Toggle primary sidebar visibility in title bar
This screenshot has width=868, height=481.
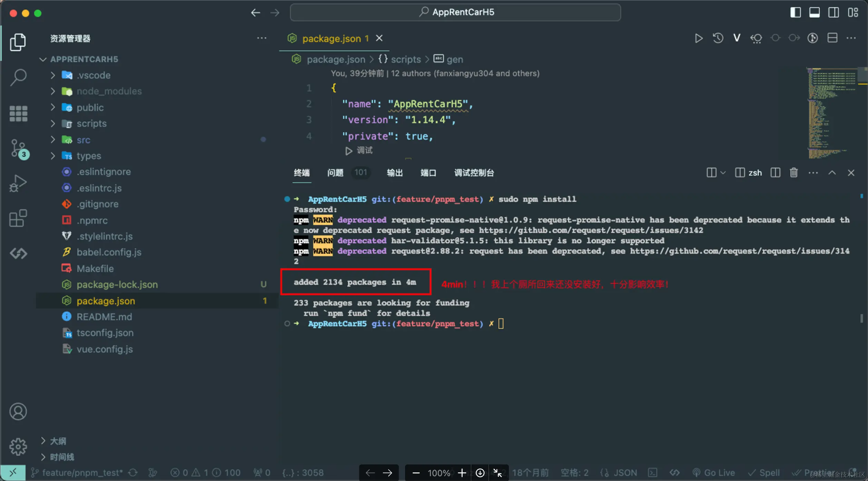click(795, 12)
